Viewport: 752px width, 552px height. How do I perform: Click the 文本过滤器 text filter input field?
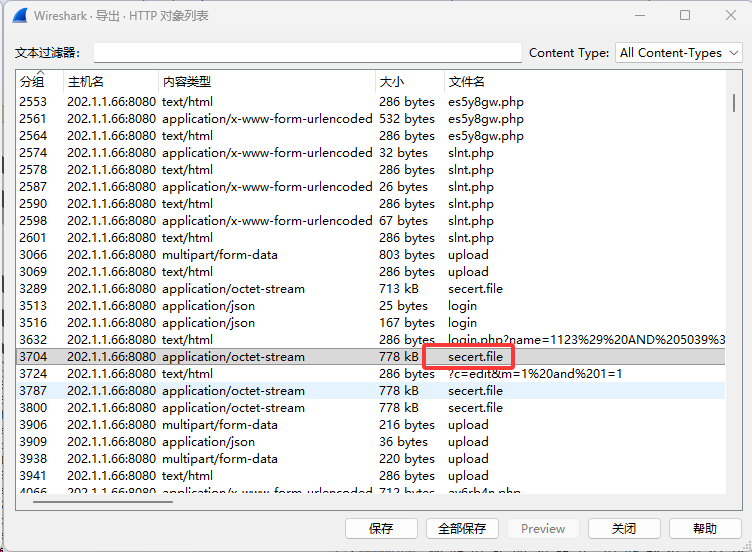[x=307, y=53]
